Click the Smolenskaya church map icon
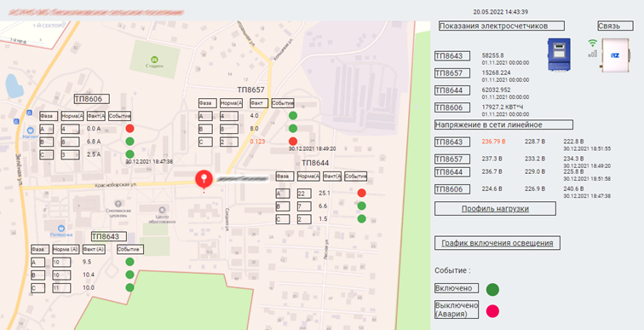The image size is (644, 330). (118, 204)
